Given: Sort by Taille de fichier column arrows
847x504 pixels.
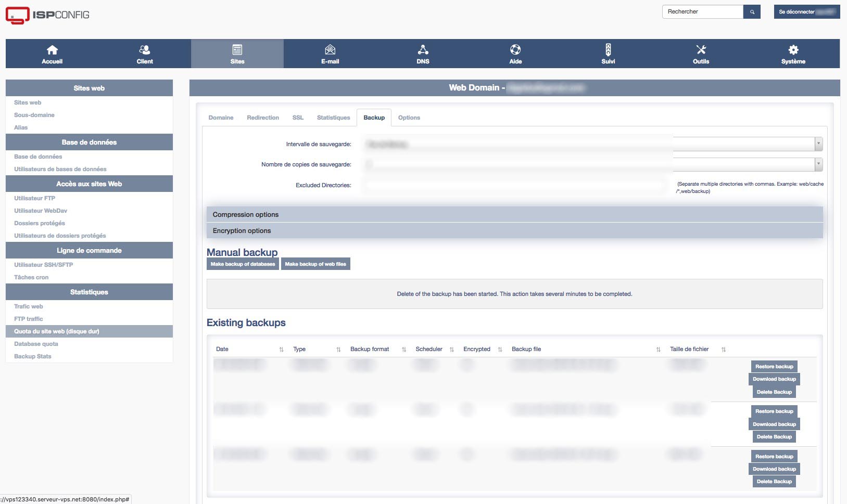Looking at the screenshot, I should tap(724, 350).
